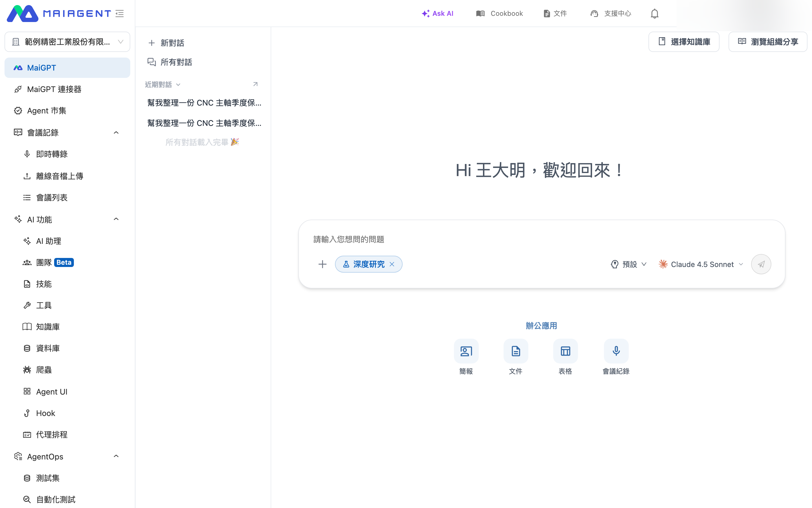Open the Cookbook link
The height and width of the screenshot is (508, 812).
point(499,14)
